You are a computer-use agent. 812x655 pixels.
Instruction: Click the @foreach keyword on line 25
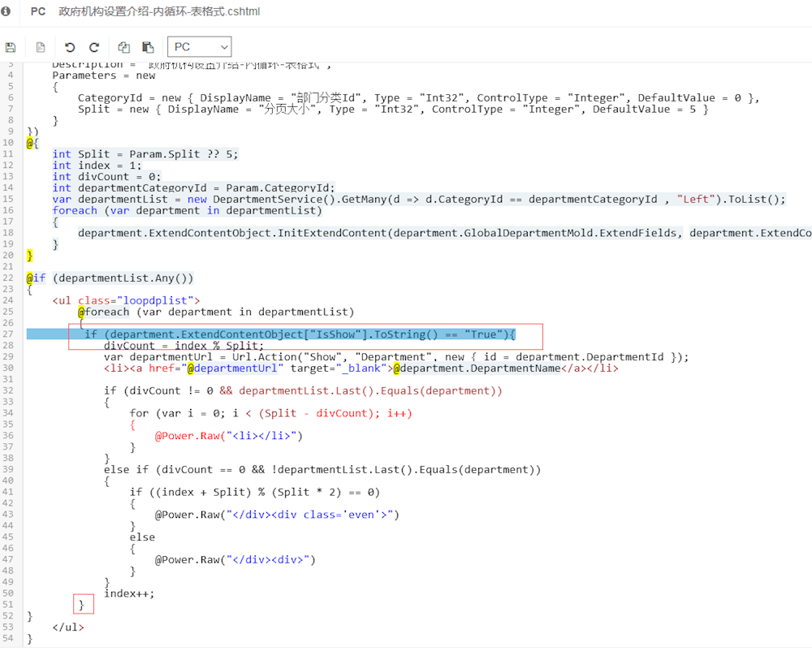tap(104, 312)
